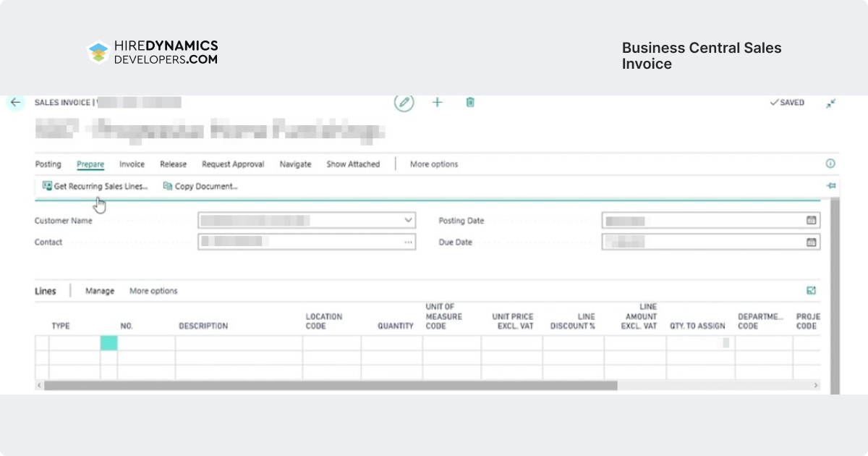Click the page's vertical scrollbar
This screenshot has height=456, width=868.
click(835, 297)
